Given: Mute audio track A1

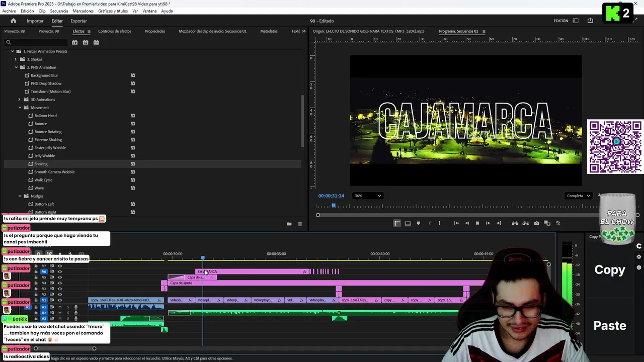Looking at the screenshot, I should point(60,307).
